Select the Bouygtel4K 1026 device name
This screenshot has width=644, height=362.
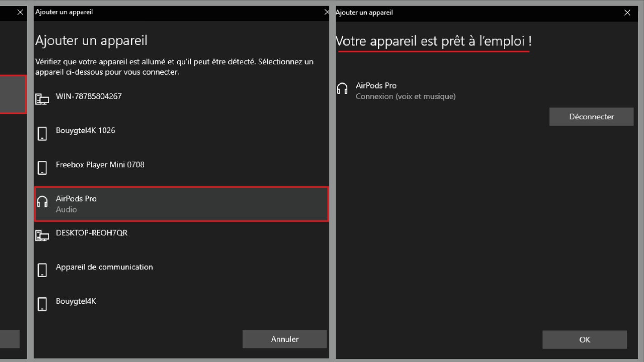(x=85, y=131)
